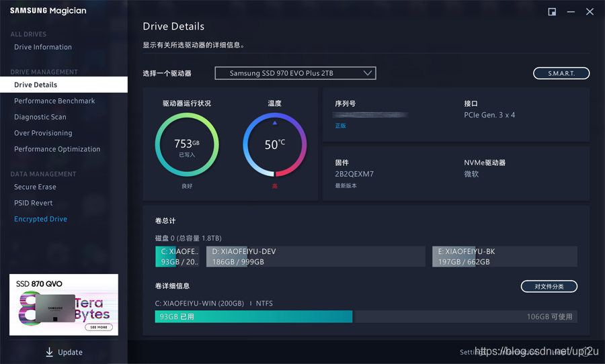The height and width of the screenshot is (364, 605).
Task: Click SEE MORE on SSD 870 QVO ad
Action: [x=99, y=327]
